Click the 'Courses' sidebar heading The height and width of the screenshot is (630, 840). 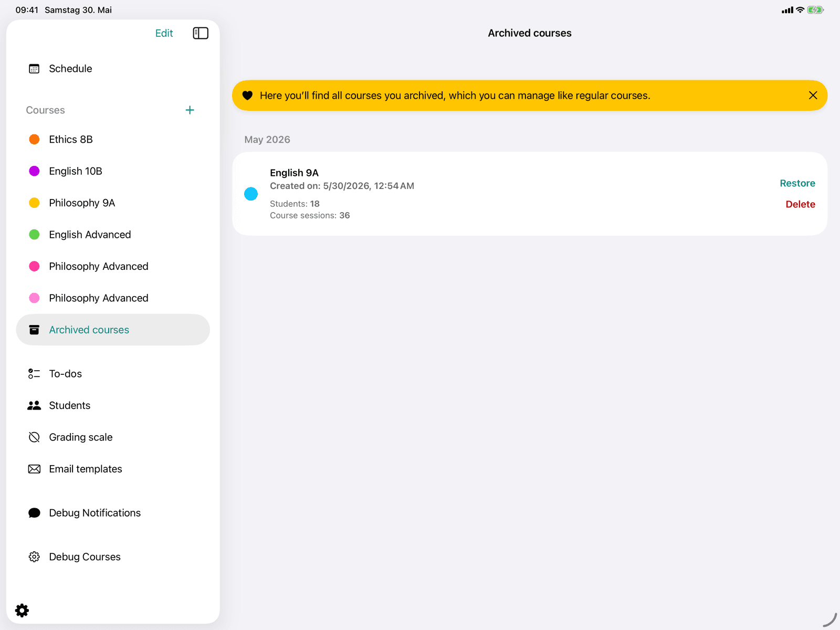coord(46,110)
